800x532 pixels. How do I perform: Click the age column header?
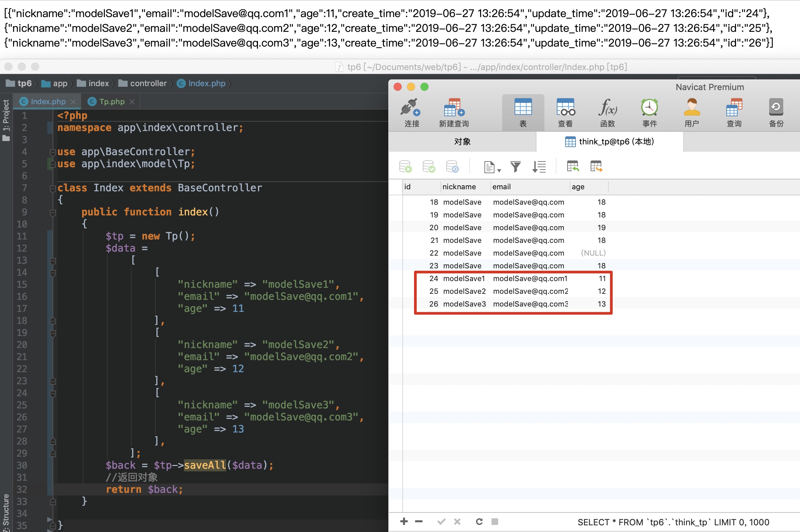[589, 187]
